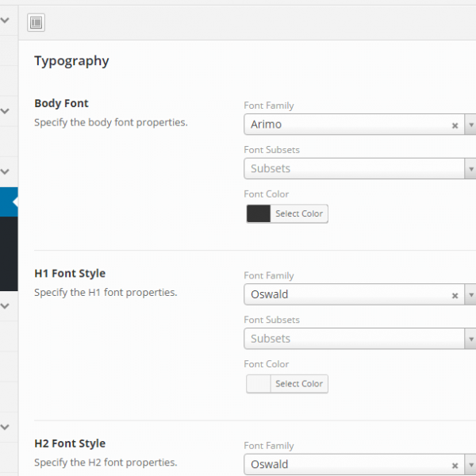Click the white H1 font color swatch
The width and height of the screenshot is (476, 476).
coord(259,384)
